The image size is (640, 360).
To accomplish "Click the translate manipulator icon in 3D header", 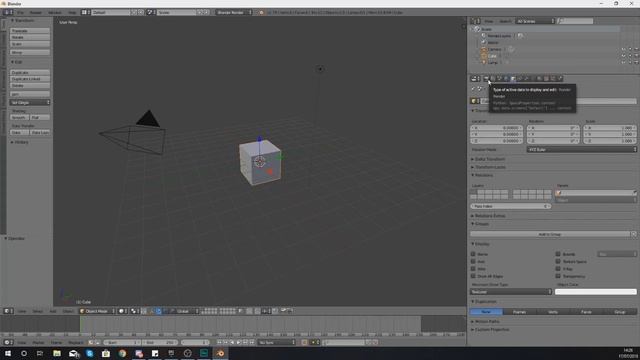I will click(158, 311).
